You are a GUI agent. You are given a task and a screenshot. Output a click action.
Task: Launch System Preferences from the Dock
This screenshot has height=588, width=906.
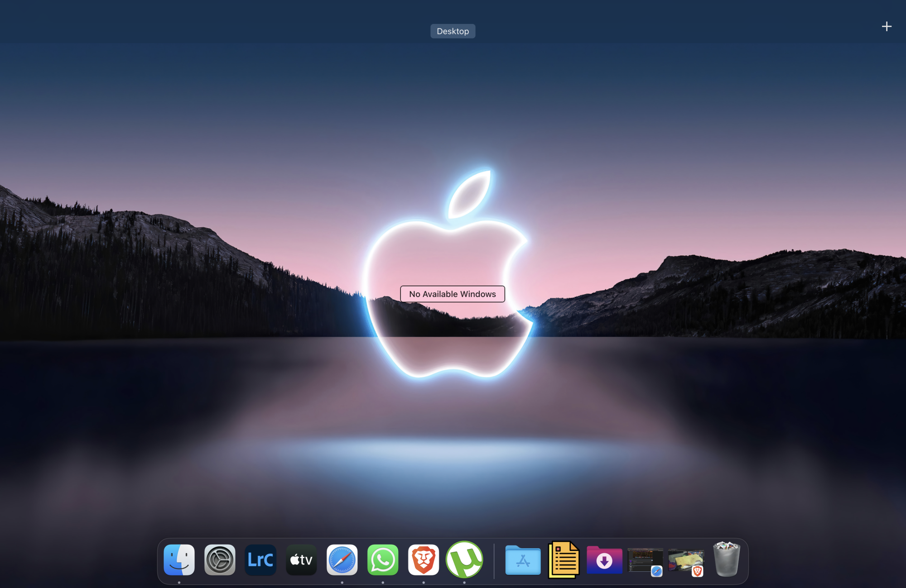coord(220,560)
